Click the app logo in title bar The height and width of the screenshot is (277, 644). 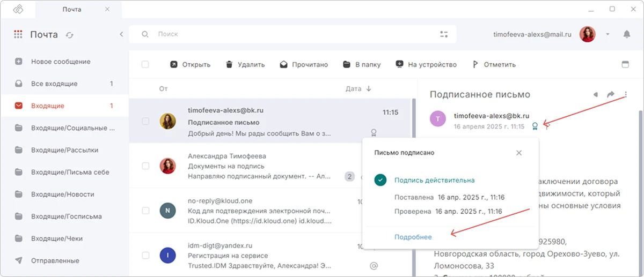[x=18, y=9]
